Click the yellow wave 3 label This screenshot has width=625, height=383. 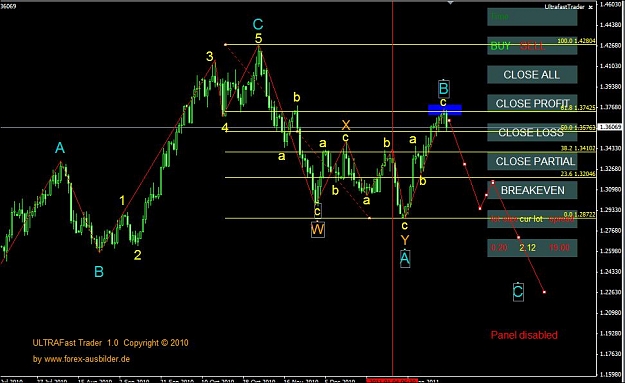coord(210,57)
